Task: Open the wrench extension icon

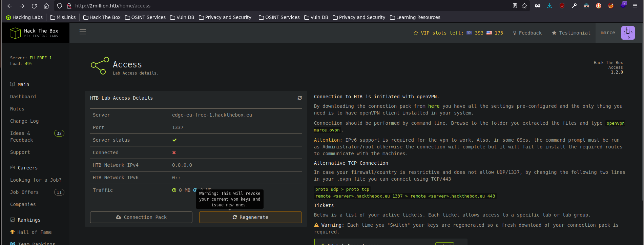Action: coord(574,6)
